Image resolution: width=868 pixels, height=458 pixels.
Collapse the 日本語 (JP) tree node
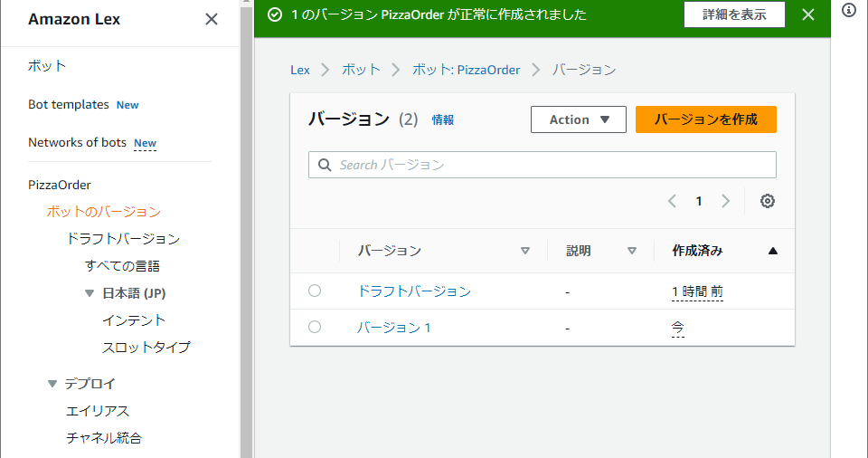point(90,293)
